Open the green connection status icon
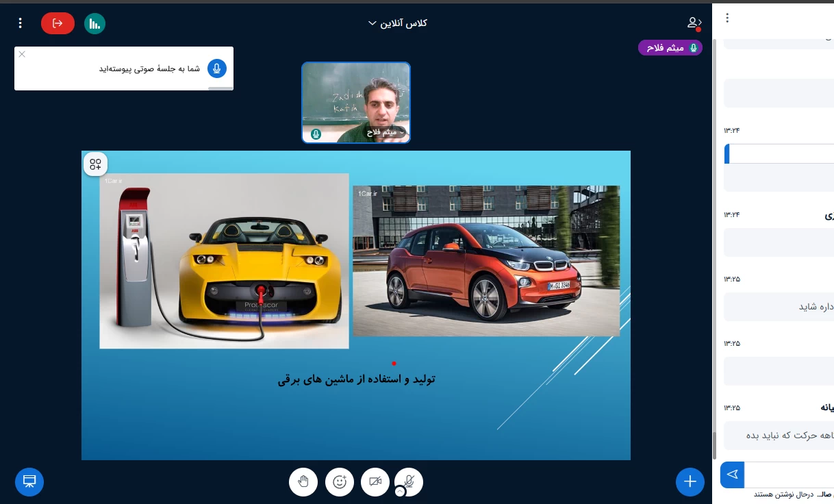The width and height of the screenshot is (834, 504). click(94, 23)
